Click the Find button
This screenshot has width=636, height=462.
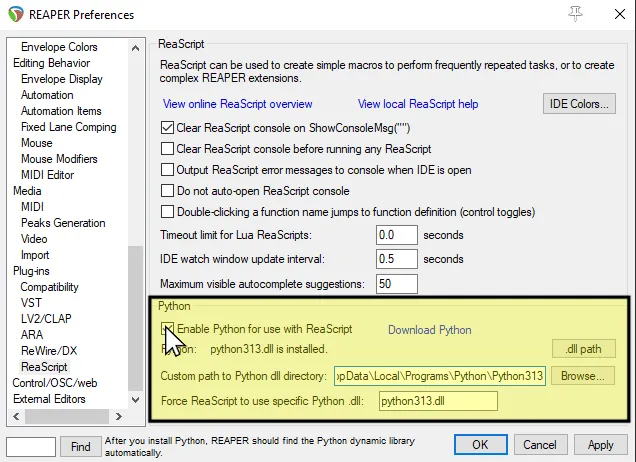pos(80,447)
